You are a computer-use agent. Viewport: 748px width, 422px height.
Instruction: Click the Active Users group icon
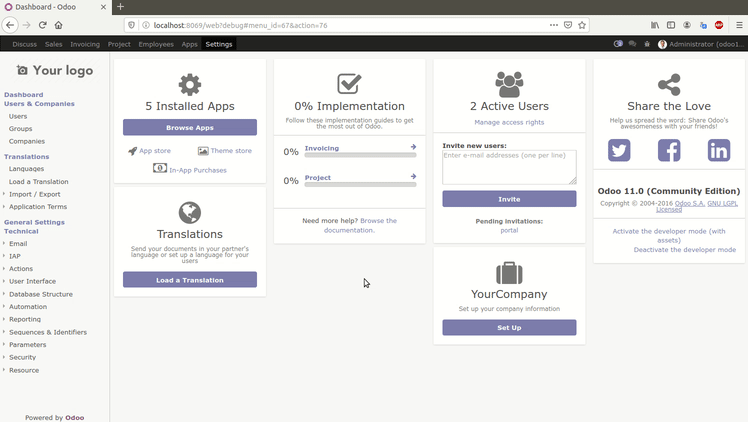509,84
